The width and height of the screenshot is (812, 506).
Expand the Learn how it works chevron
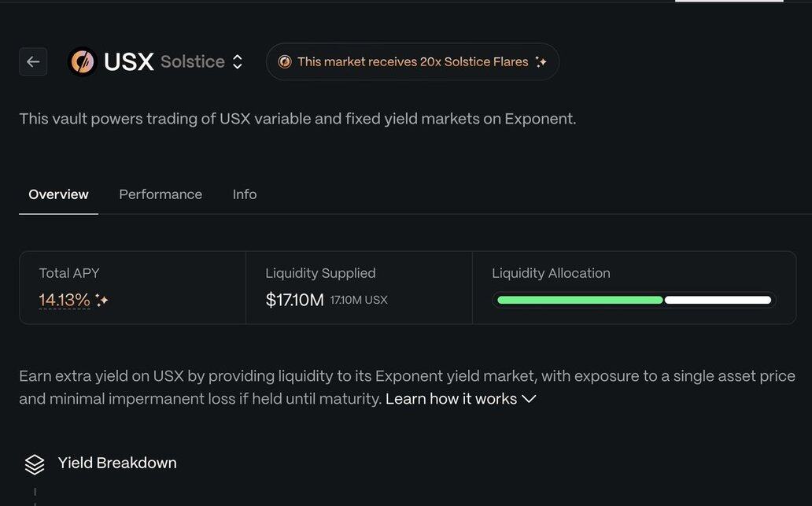(529, 399)
